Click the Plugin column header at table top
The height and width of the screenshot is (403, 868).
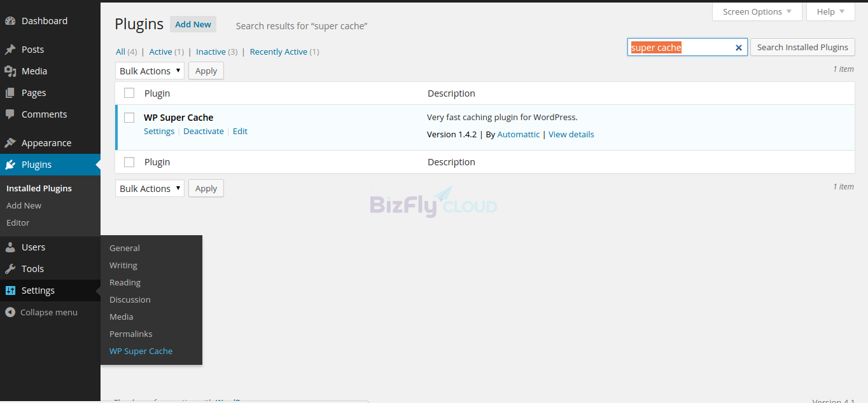[157, 93]
